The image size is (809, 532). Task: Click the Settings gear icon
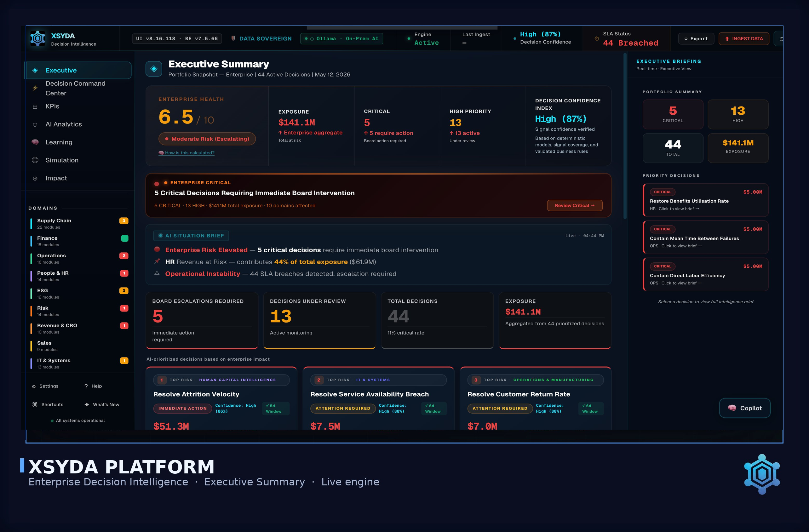point(34,386)
